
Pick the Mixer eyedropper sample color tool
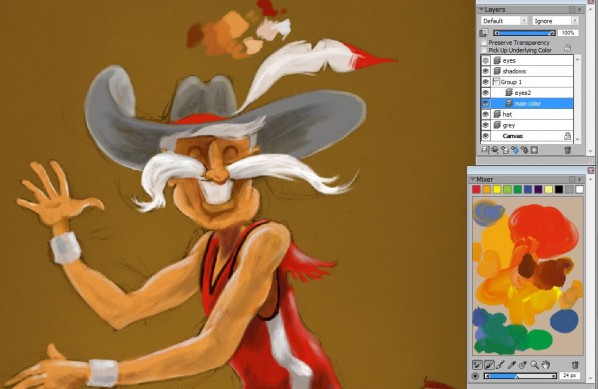tap(512, 365)
